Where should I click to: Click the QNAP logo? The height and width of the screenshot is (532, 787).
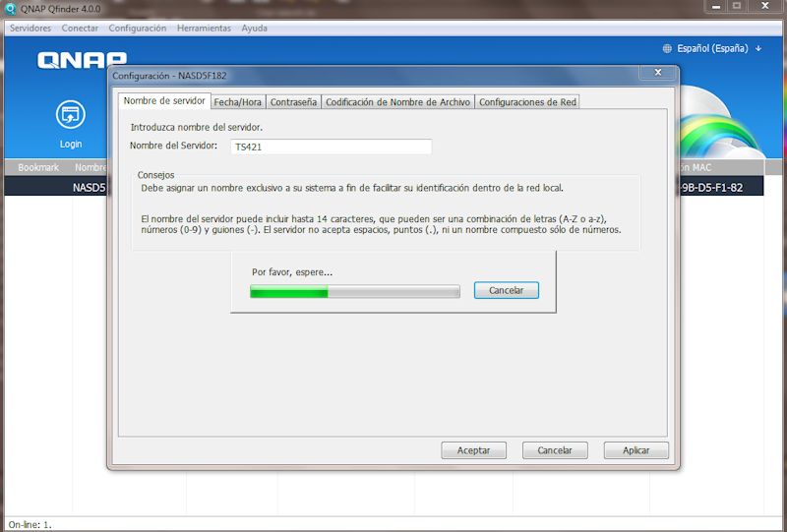pos(82,60)
